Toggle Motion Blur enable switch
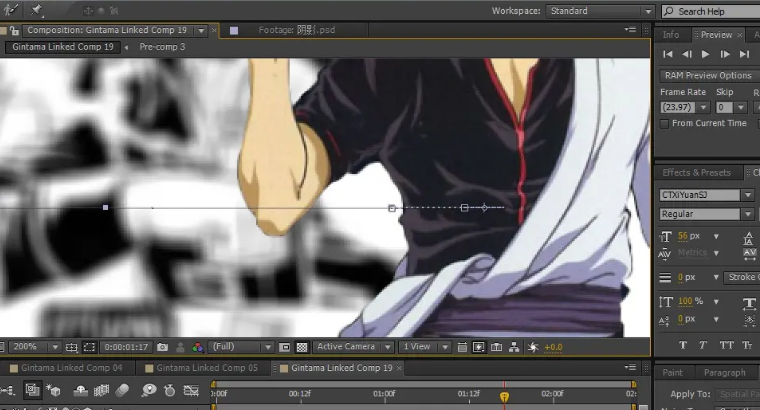The height and width of the screenshot is (410, 760). point(122,390)
